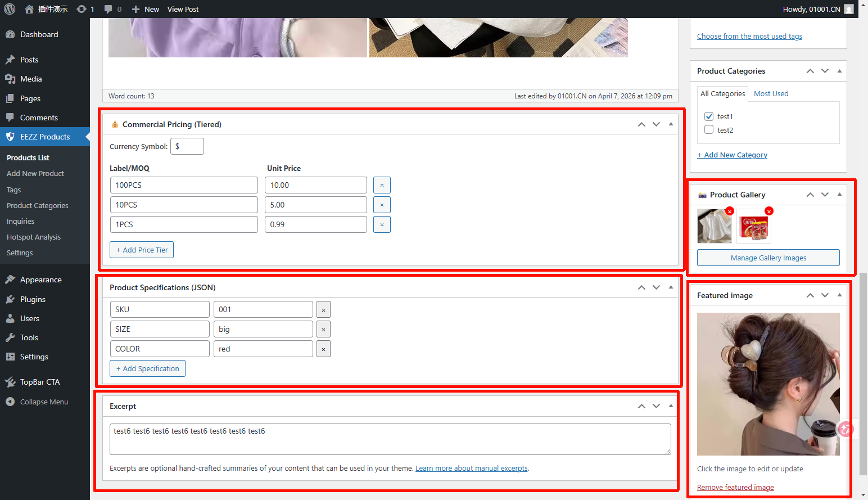This screenshot has width=868, height=500.
Task: Open Hotspot Analysis submenu item
Action: click(x=34, y=237)
